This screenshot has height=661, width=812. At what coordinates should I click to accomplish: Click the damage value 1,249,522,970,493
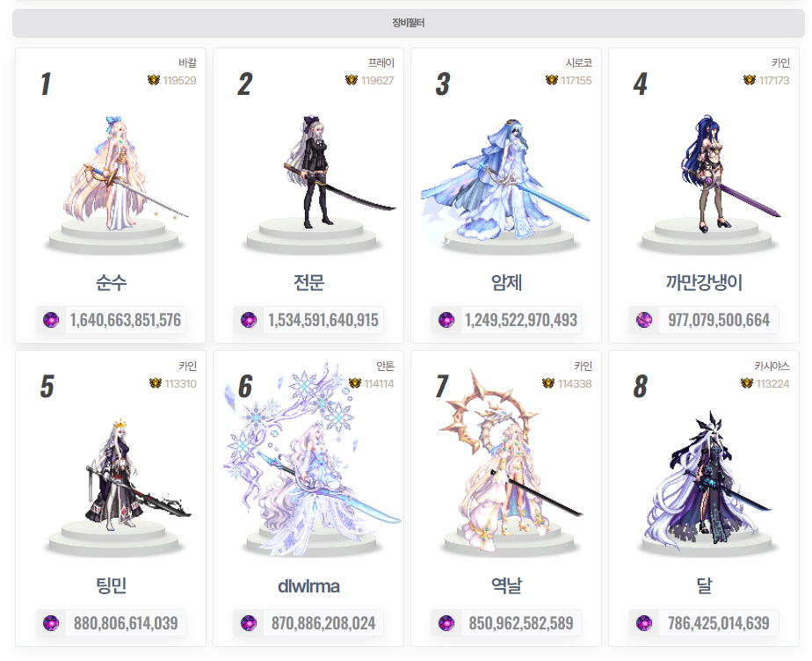(521, 320)
